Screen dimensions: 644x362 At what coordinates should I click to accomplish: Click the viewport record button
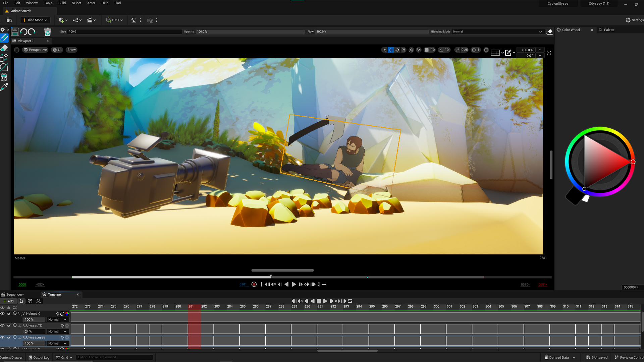tap(254, 285)
